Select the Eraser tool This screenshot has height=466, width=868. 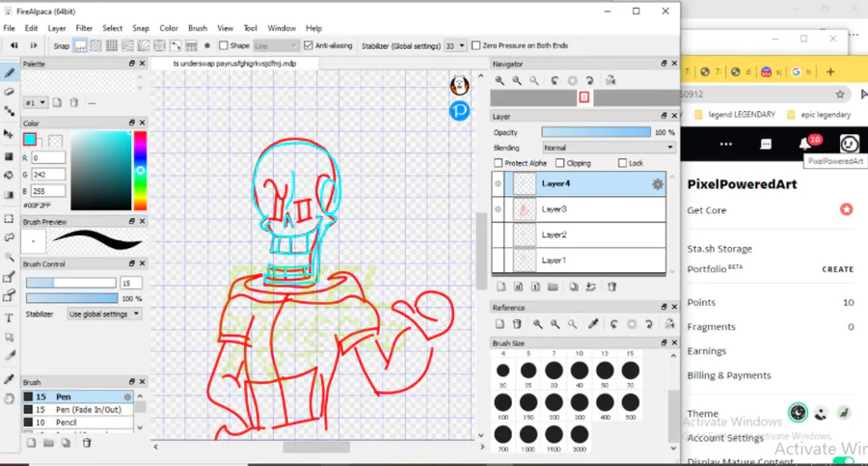[10, 92]
